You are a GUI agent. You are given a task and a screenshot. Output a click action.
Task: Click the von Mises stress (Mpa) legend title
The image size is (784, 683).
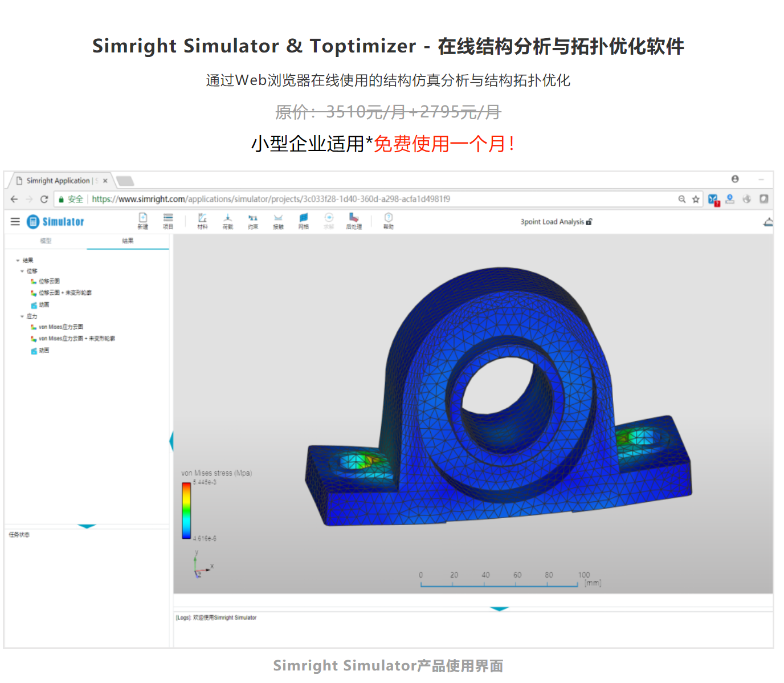click(x=217, y=473)
